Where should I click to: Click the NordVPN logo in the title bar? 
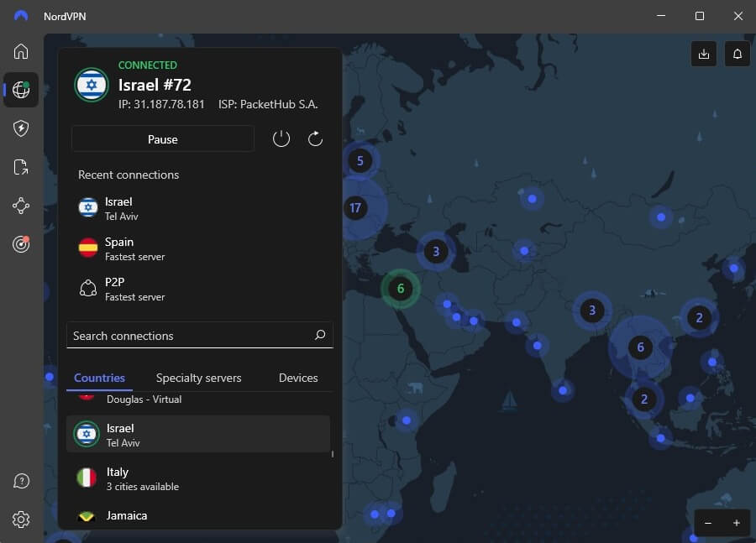coord(21,16)
